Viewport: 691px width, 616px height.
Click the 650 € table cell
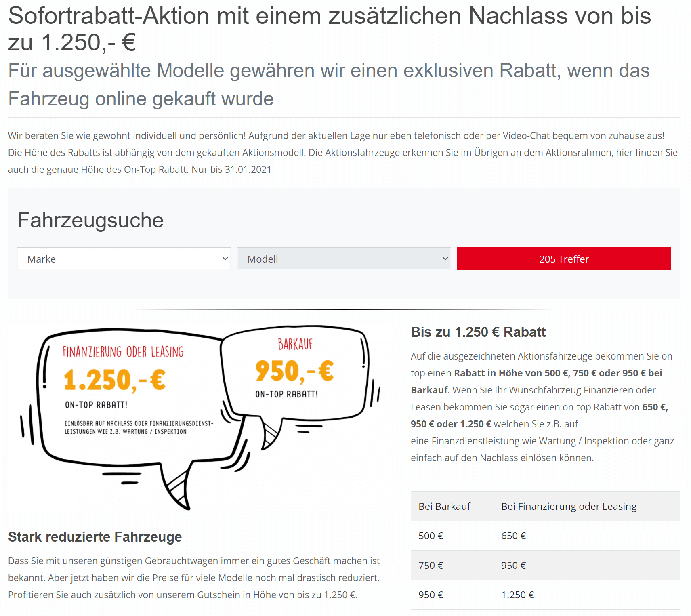point(586,536)
